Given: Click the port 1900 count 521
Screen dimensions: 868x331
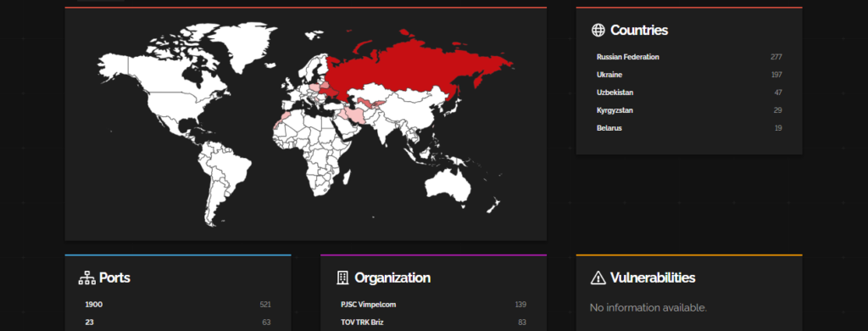Looking at the screenshot, I should (265, 305).
